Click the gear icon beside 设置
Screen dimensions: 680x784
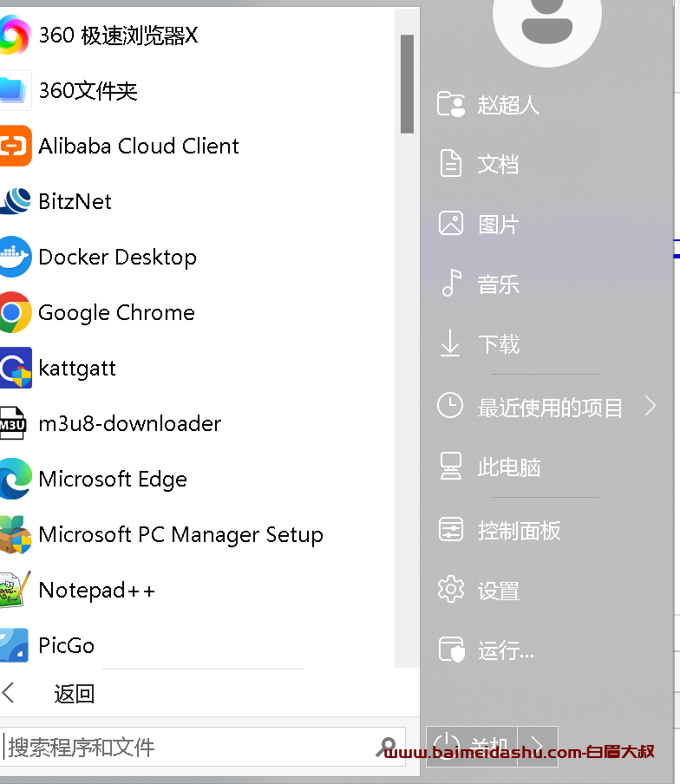point(451,590)
